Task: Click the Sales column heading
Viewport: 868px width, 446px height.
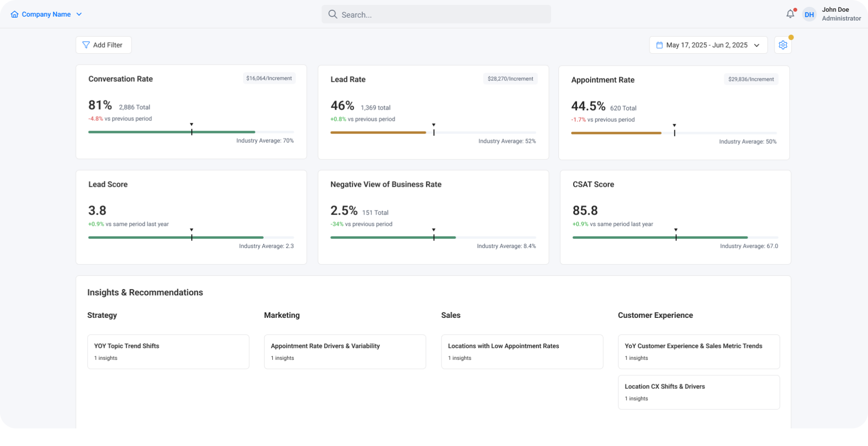Action: (451, 315)
